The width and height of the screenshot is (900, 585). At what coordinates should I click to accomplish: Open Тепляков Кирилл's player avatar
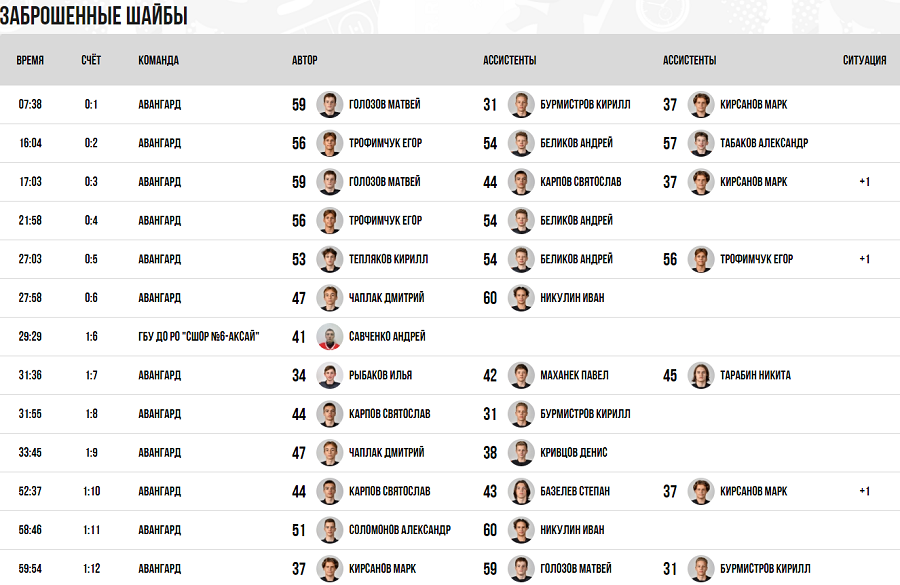[330, 259]
